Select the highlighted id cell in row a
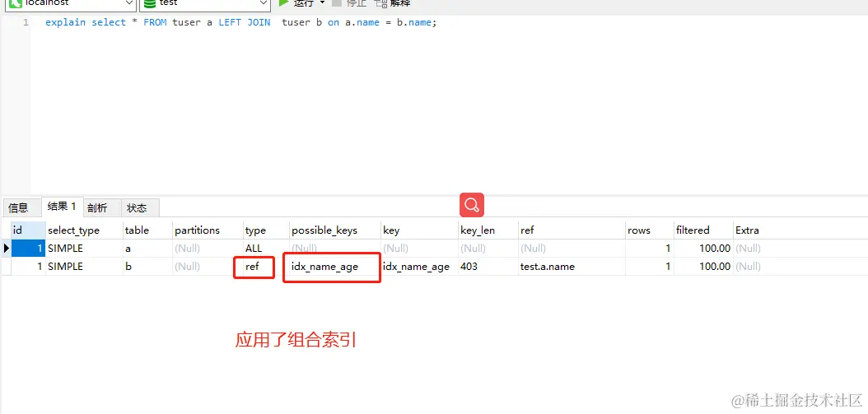Viewport: 868px width, 414px height. pos(28,249)
